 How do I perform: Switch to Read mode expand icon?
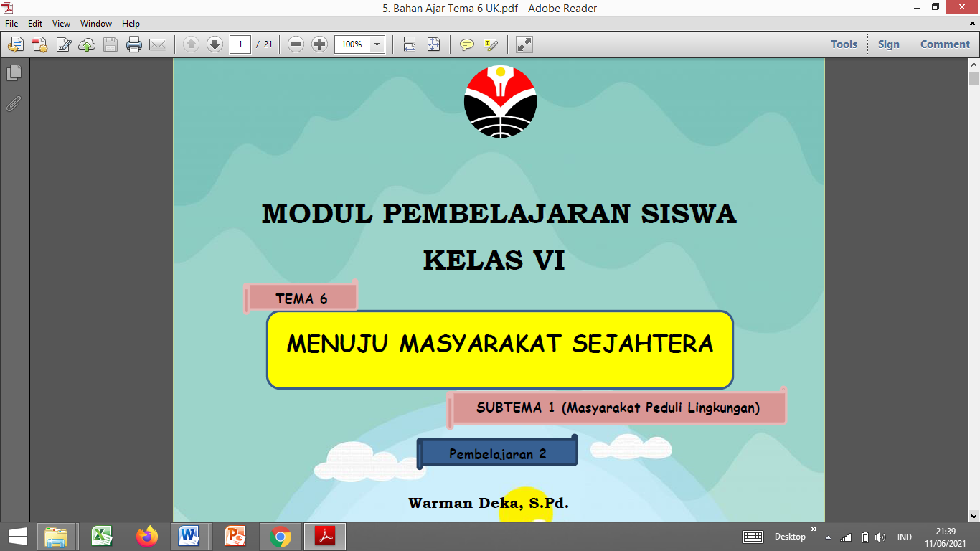point(524,44)
